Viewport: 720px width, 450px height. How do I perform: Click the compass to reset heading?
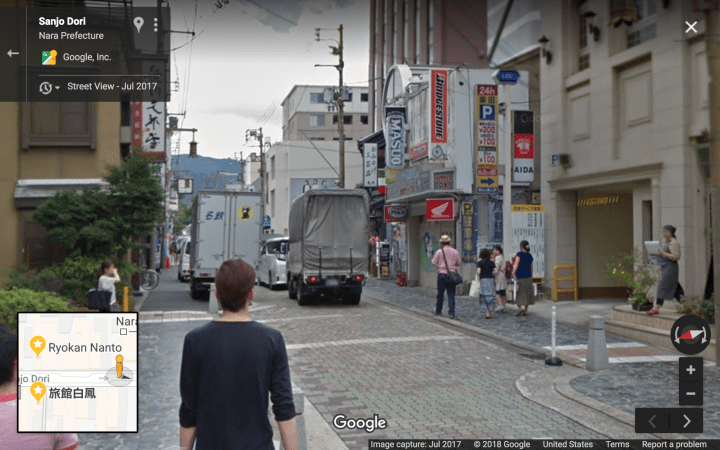690,334
